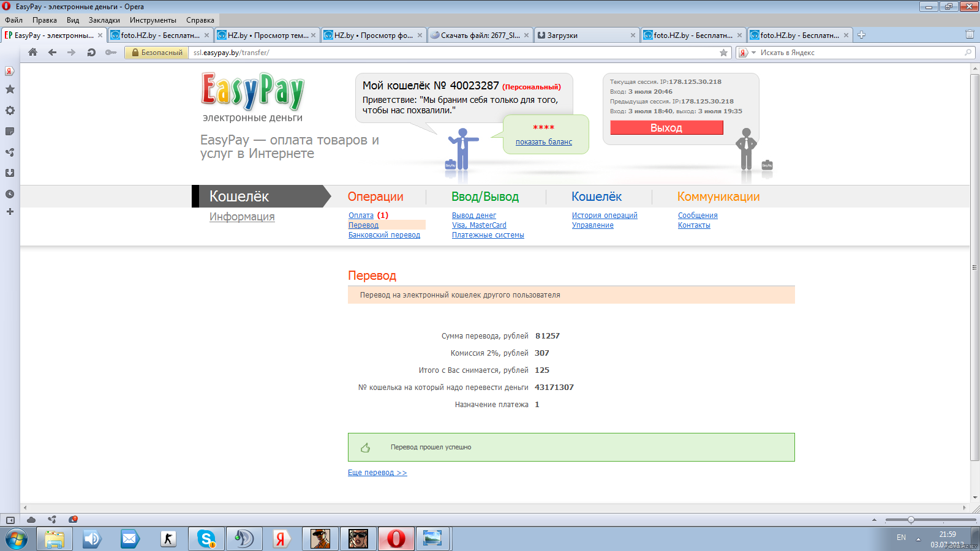Open the 'Справка' menu
Viewport: 980px width, 551px height.
[x=200, y=20]
